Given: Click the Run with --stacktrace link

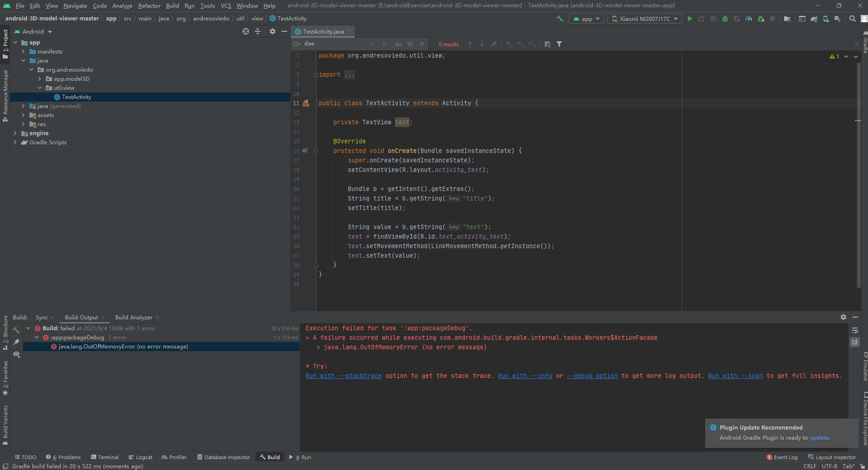Looking at the screenshot, I should click(343, 376).
